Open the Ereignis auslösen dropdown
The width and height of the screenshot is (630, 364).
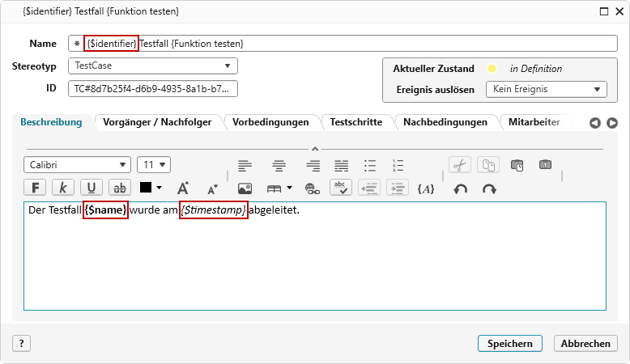546,90
